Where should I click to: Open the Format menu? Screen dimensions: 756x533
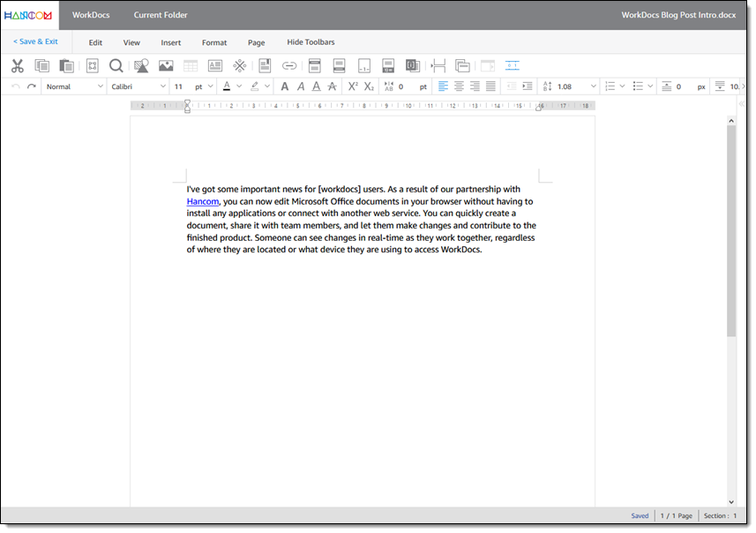(x=214, y=42)
